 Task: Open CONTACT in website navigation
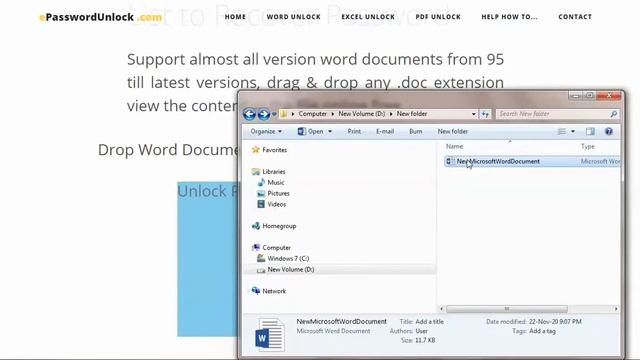coord(575,17)
